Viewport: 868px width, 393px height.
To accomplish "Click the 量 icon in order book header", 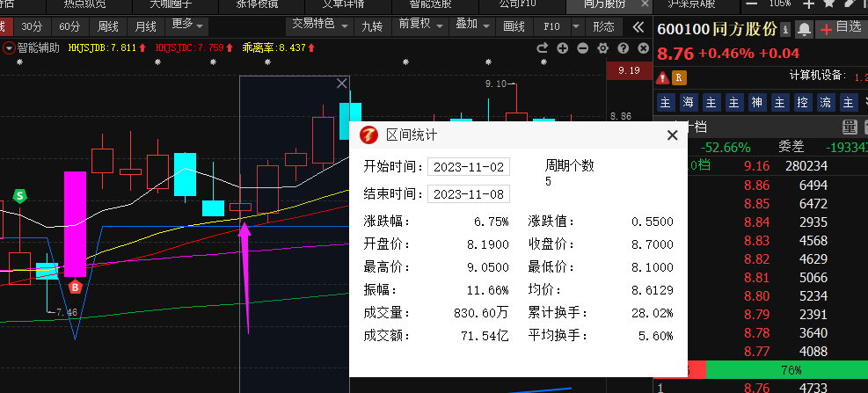I will pos(850,127).
